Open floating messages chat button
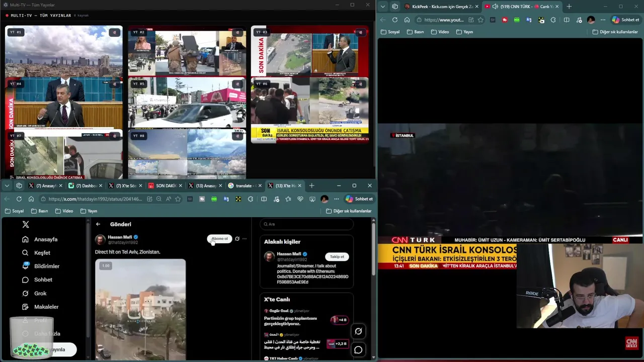 pyautogui.click(x=358, y=350)
